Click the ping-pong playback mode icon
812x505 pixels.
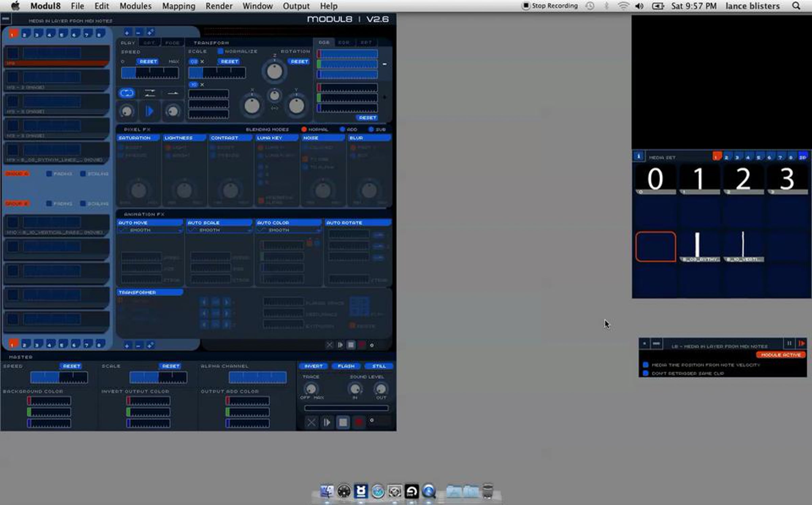[x=150, y=93]
